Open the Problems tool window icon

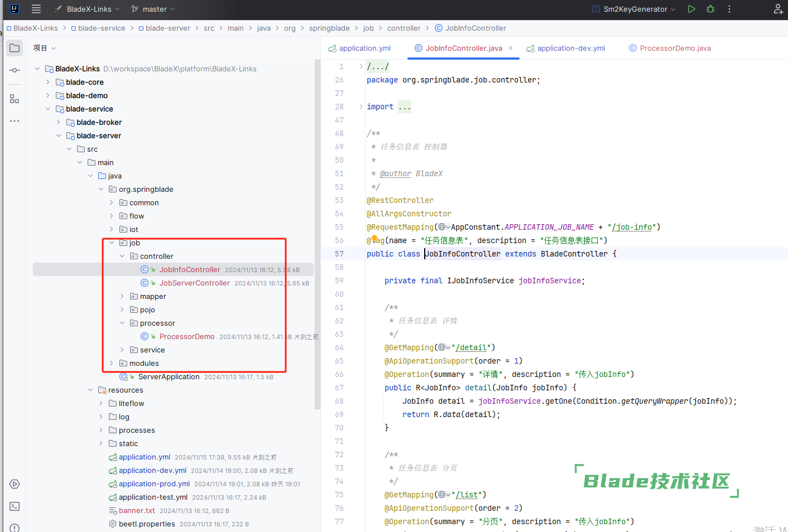(x=15, y=528)
